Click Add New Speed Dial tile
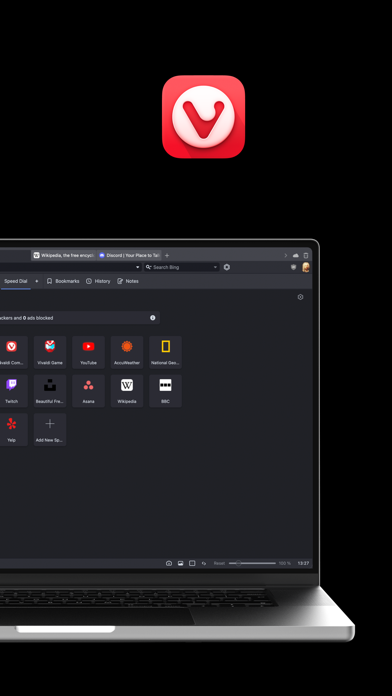Screen dimensions: 392x696 click(x=50, y=429)
